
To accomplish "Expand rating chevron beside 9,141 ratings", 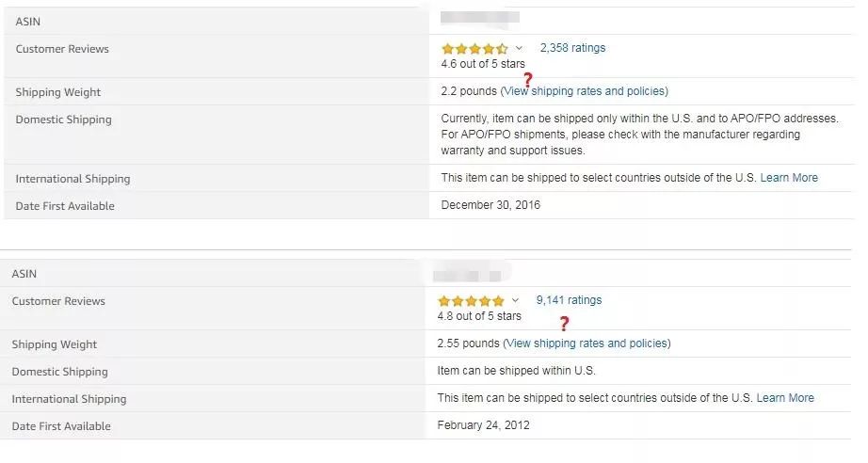I will (515, 300).
